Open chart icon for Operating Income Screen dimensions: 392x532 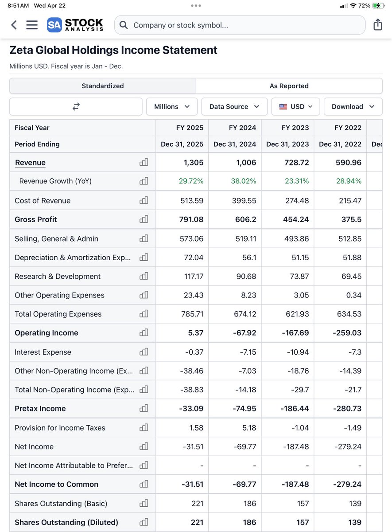click(144, 333)
